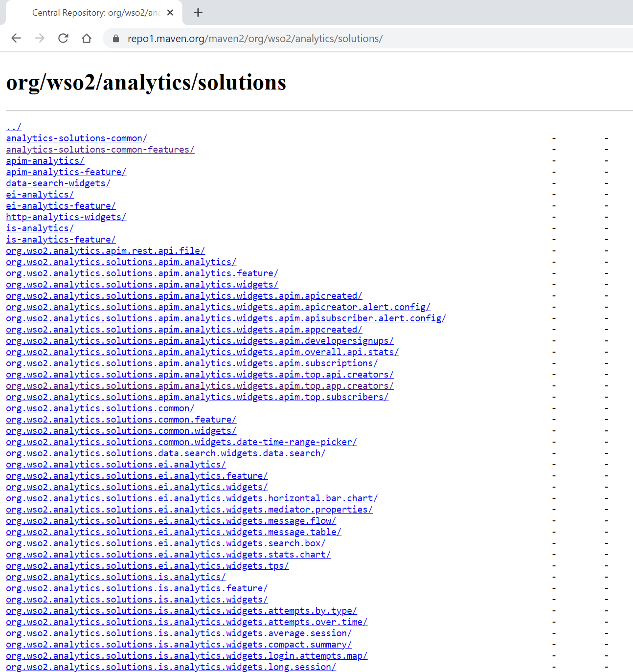Open the is.analytics.feature/ link
This screenshot has height=672, width=633.
[137, 588]
